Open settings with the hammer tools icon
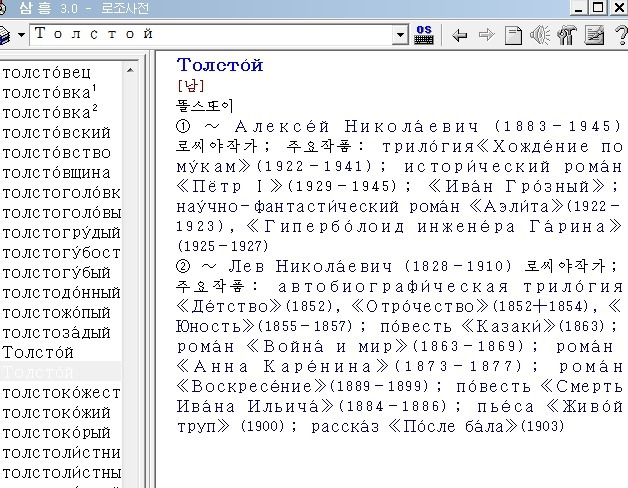 click(x=567, y=35)
